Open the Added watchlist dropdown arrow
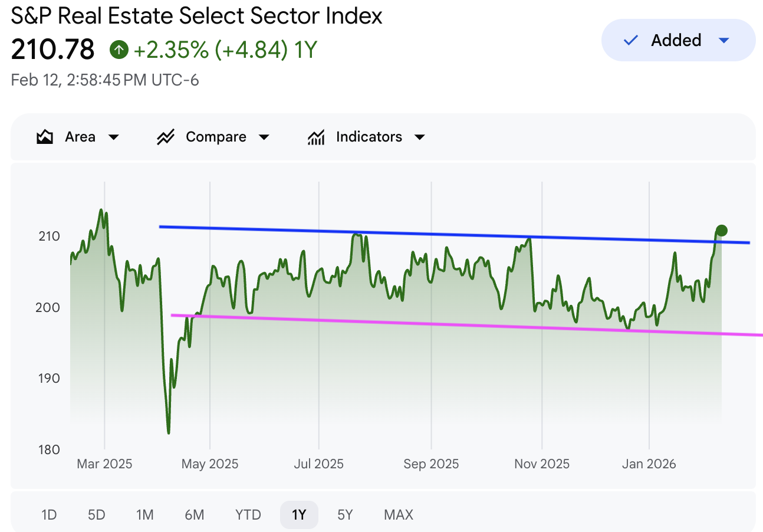This screenshot has height=532, width=763. [725, 41]
